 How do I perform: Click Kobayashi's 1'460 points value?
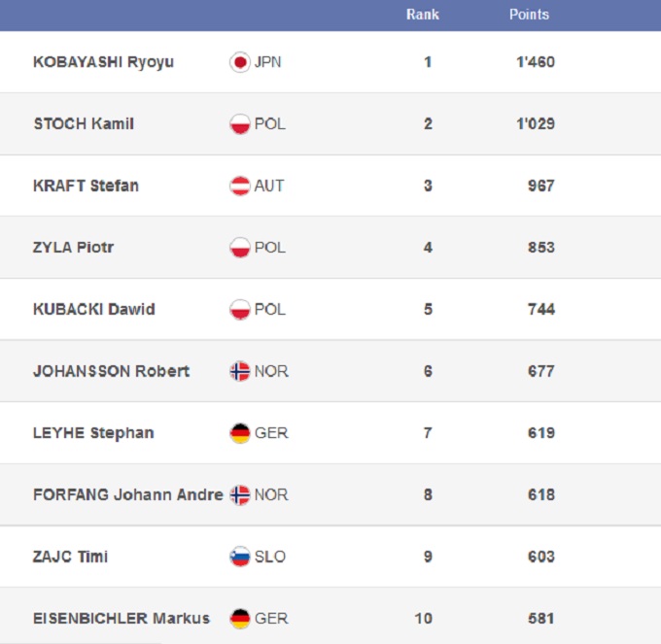pos(536,62)
